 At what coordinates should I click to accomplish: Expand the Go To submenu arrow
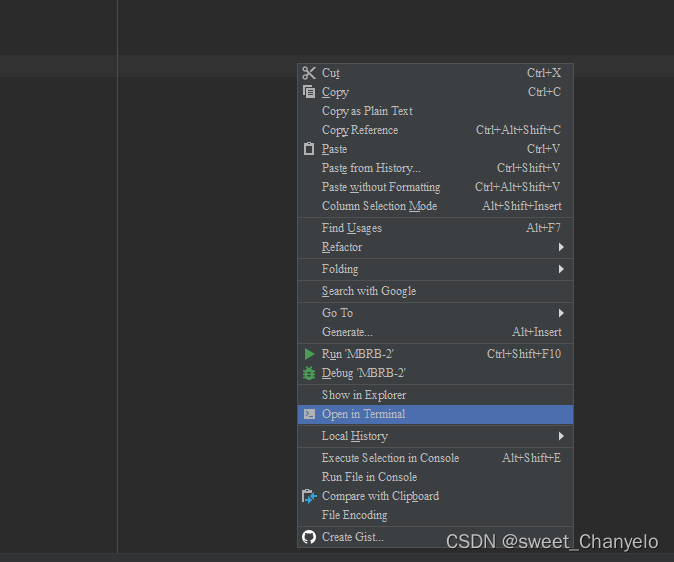tap(561, 313)
